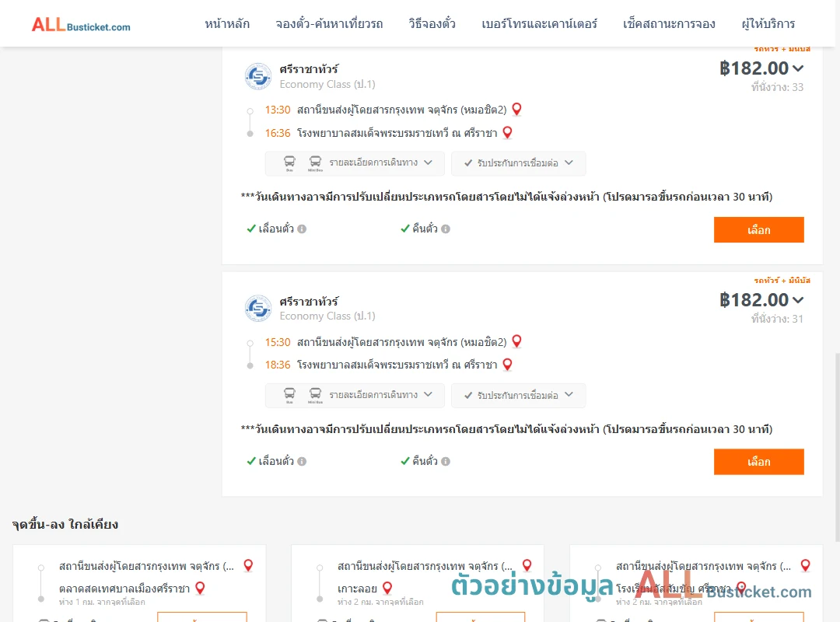Screen dimensions: 840x622
Task: Click mini bus icon in 15:30 trip details
Action: coord(315,395)
